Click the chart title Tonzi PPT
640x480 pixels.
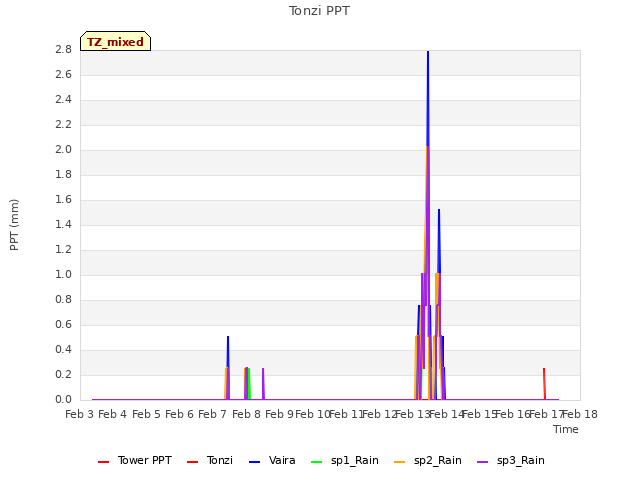point(319,11)
